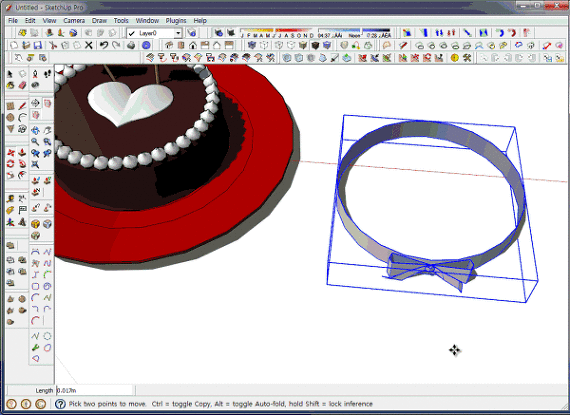
Task: Open the Plugins menu
Action: [176, 21]
